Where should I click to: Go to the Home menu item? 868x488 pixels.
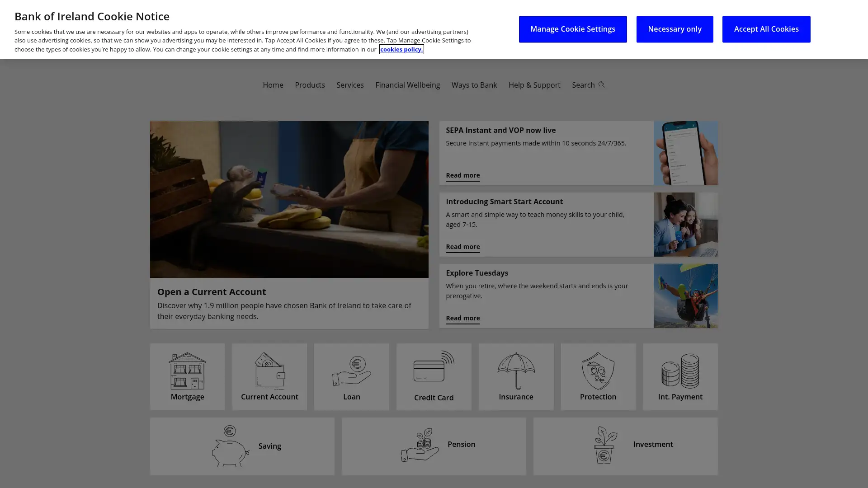[x=273, y=85]
